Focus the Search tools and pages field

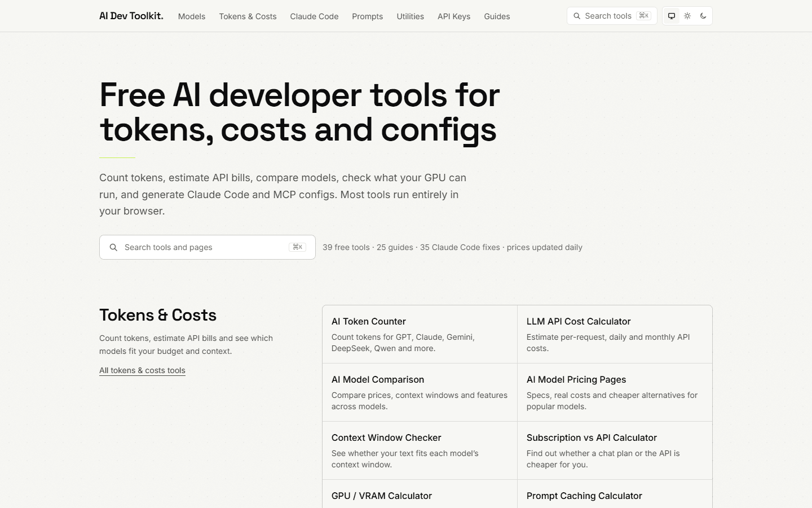pos(208,247)
